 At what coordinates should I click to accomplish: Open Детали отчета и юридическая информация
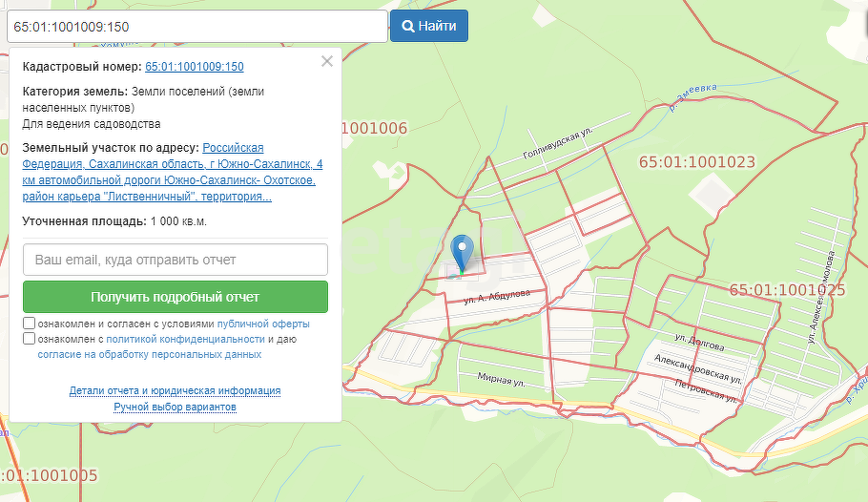point(175,391)
